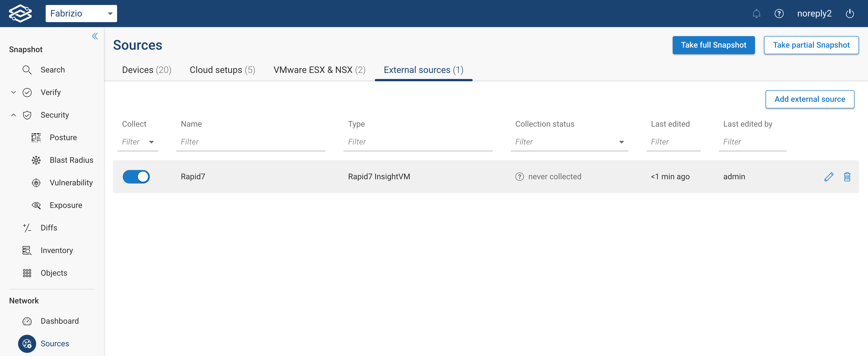
Task: Select the Diffs icon
Action: click(x=27, y=228)
